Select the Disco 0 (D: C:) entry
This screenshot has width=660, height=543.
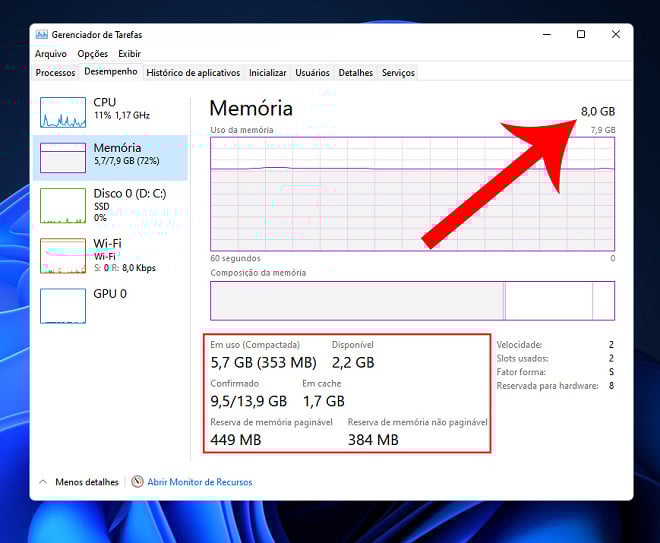click(110, 205)
